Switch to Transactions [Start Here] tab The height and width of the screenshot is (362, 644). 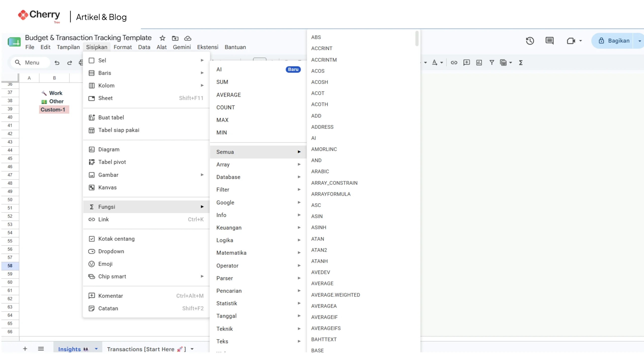[x=146, y=349]
